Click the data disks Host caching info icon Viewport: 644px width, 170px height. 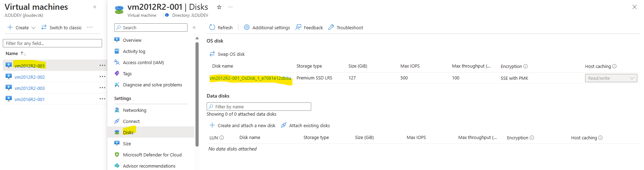pyautogui.click(x=600, y=138)
